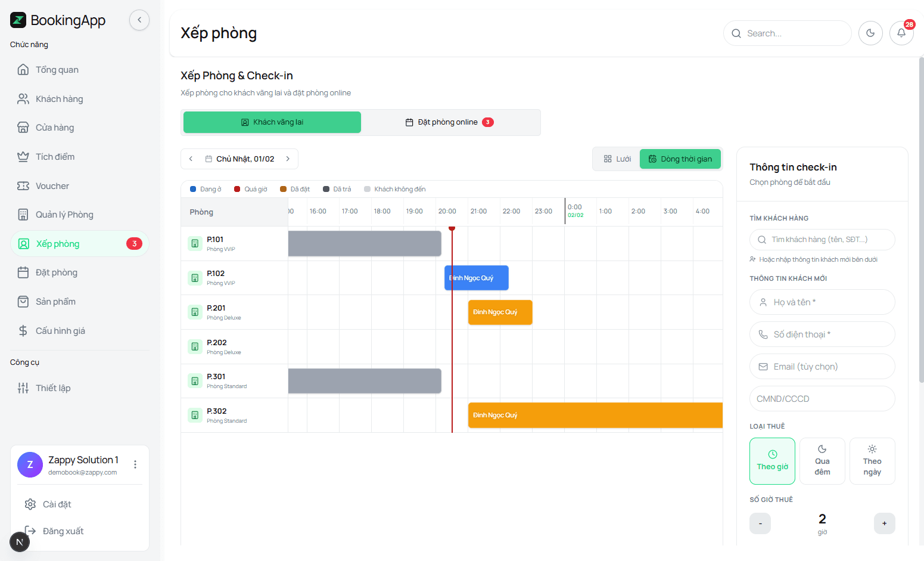Select the Theo giờ rental type

point(772,461)
